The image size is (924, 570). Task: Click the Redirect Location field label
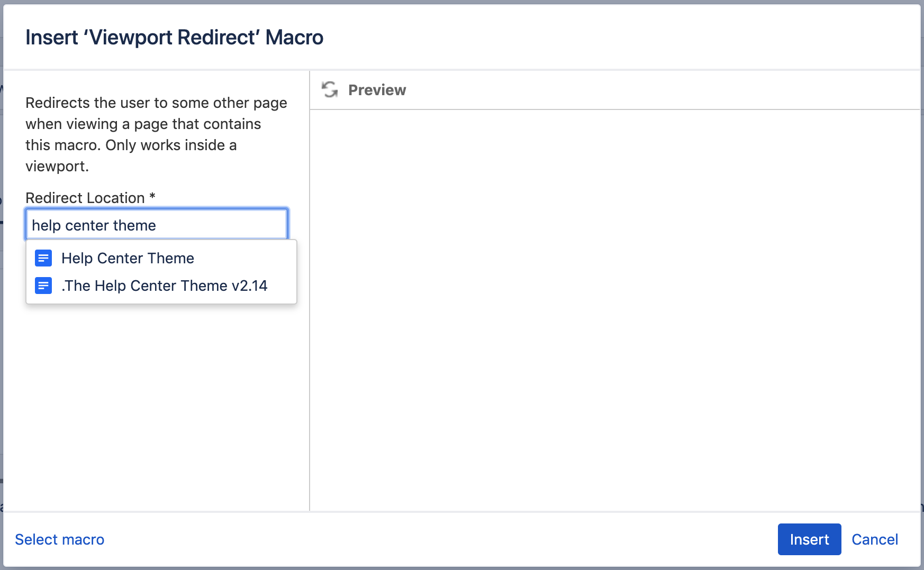[85, 198]
